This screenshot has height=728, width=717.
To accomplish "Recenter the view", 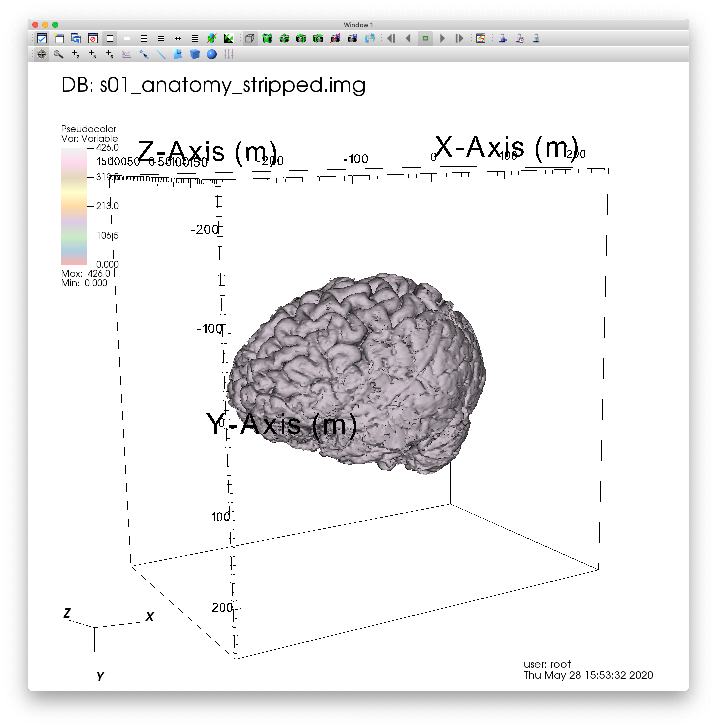I will click(x=284, y=38).
